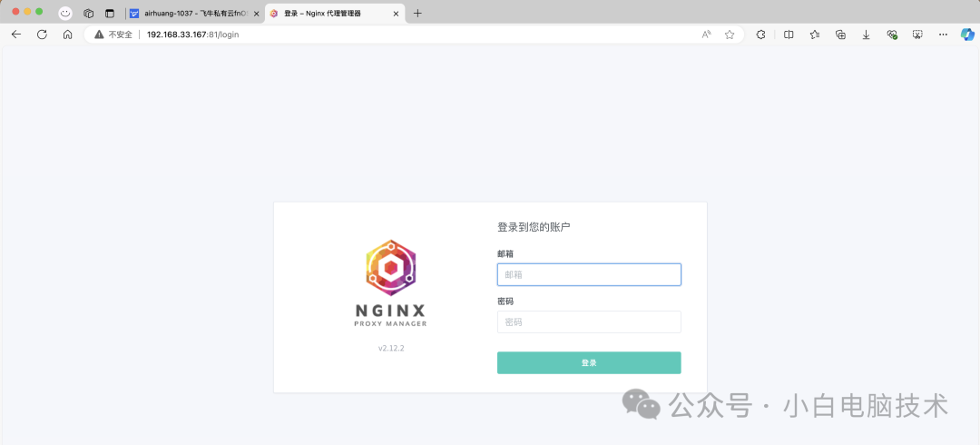This screenshot has height=445, width=980.
Task: Click the Nginx Proxy Manager hexagon logo
Action: [x=390, y=269]
